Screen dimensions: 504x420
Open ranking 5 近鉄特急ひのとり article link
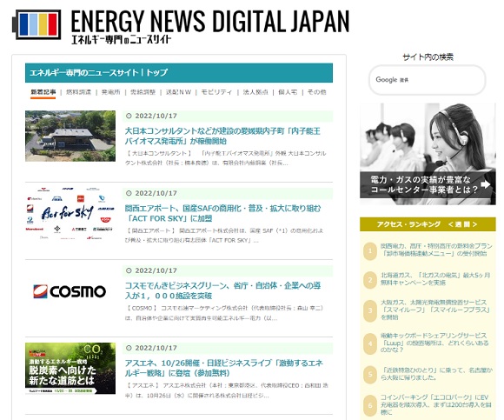pos(436,374)
